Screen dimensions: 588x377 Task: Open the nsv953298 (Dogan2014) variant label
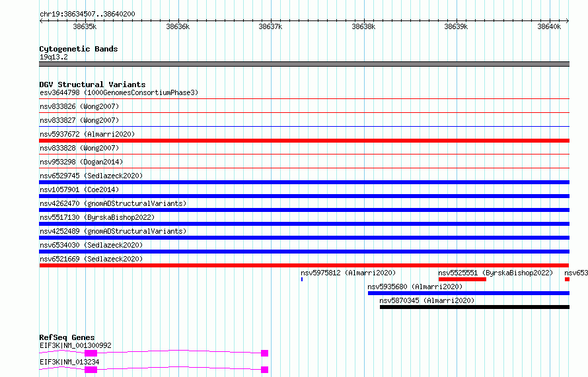(81, 162)
